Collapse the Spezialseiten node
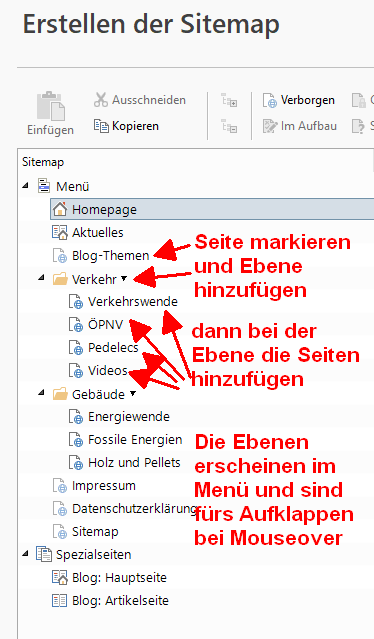The image size is (374, 639). (26, 553)
